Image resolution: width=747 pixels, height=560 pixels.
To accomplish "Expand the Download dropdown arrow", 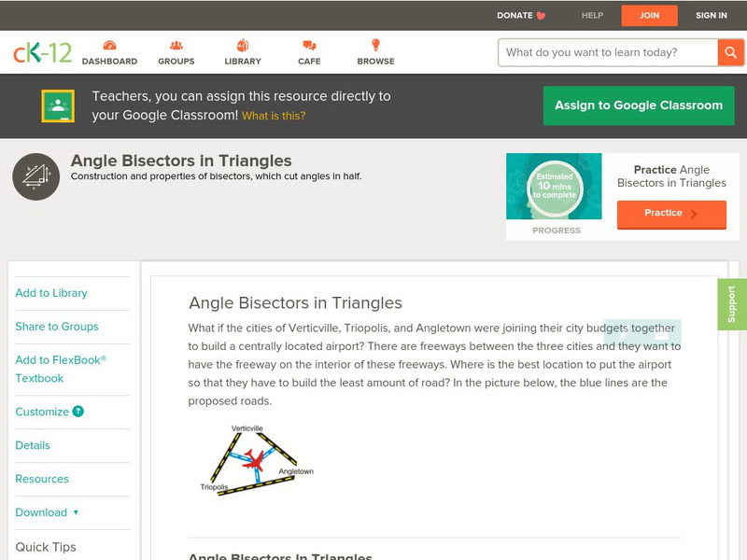I will click(76, 512).
